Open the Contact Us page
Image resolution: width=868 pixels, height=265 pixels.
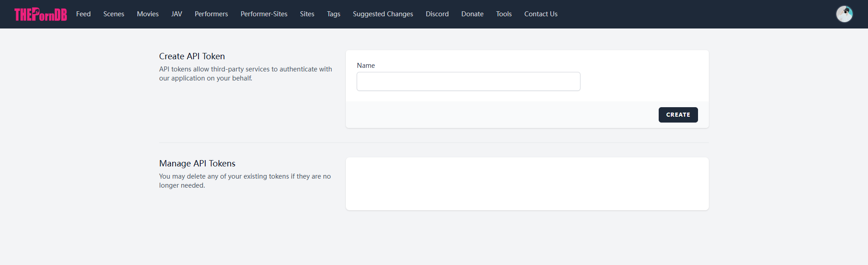click(x=541, y=14)
